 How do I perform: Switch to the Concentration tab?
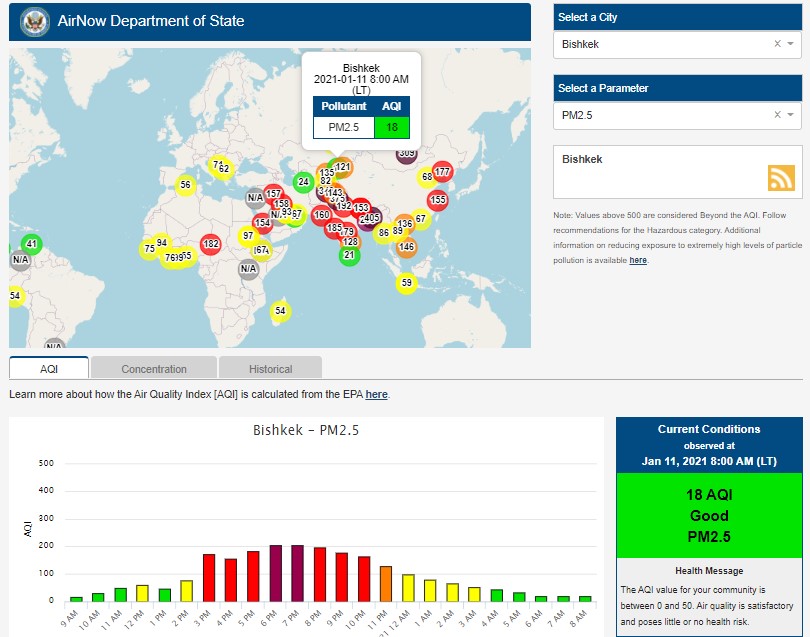(154, 369)
